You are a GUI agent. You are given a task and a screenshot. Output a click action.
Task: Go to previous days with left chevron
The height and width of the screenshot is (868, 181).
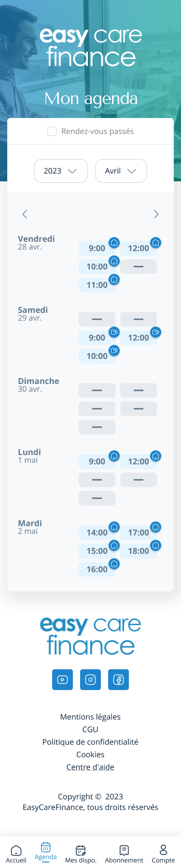(x=25, y=214)
